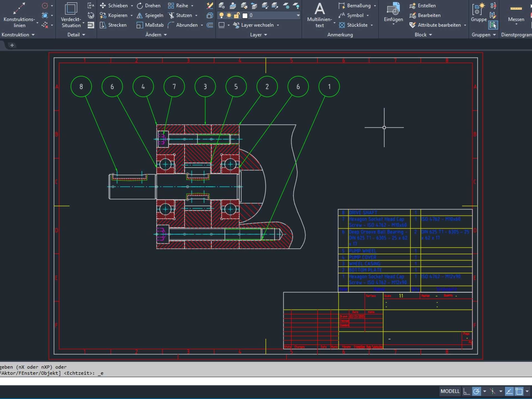The image size is (532, 399).
Task: Toggle layer on/off lightbulb
Action: [x=221, y=15]
